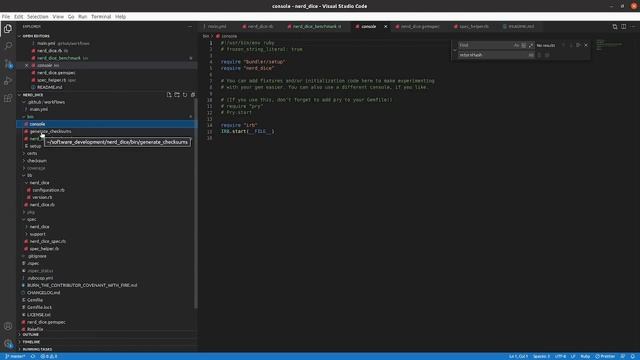Toggle find in selection

[x=578, y=45]
